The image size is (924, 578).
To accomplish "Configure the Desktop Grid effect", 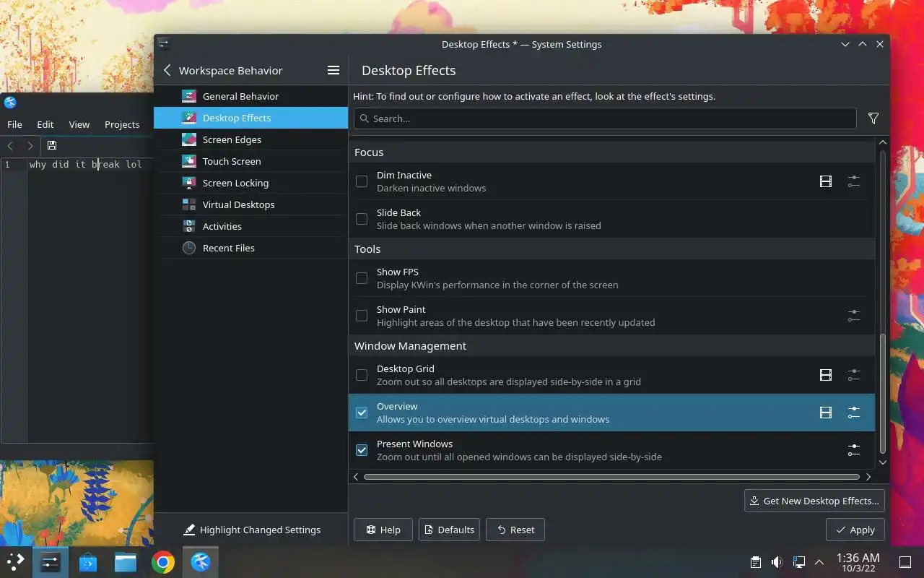I will 854,375.
